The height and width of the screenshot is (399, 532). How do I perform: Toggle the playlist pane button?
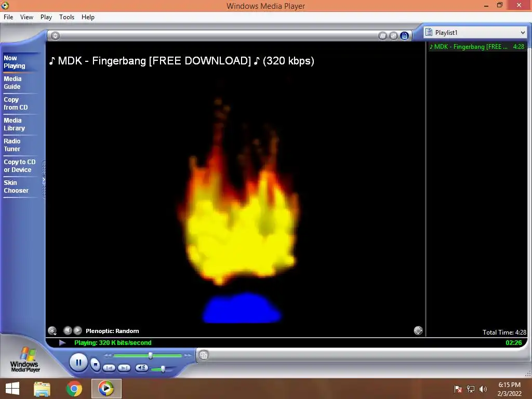click(x=404, y=36)
